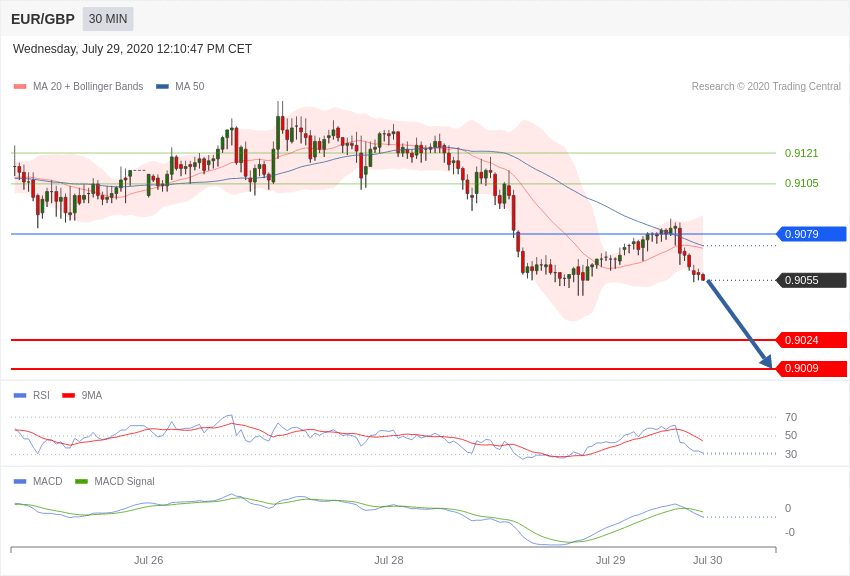Click the MA 50 blue legend swatch

162,87
